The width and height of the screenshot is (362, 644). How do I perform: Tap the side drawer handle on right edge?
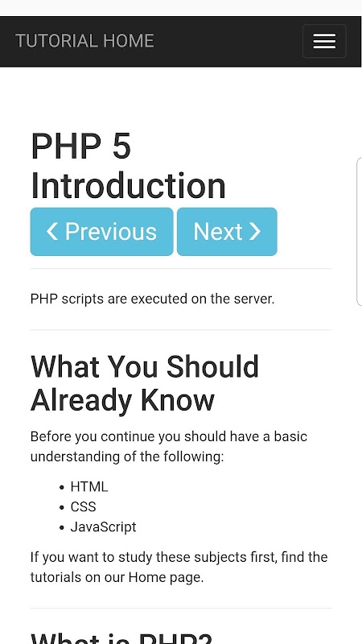pyautogui.click(x=359, y=231)
